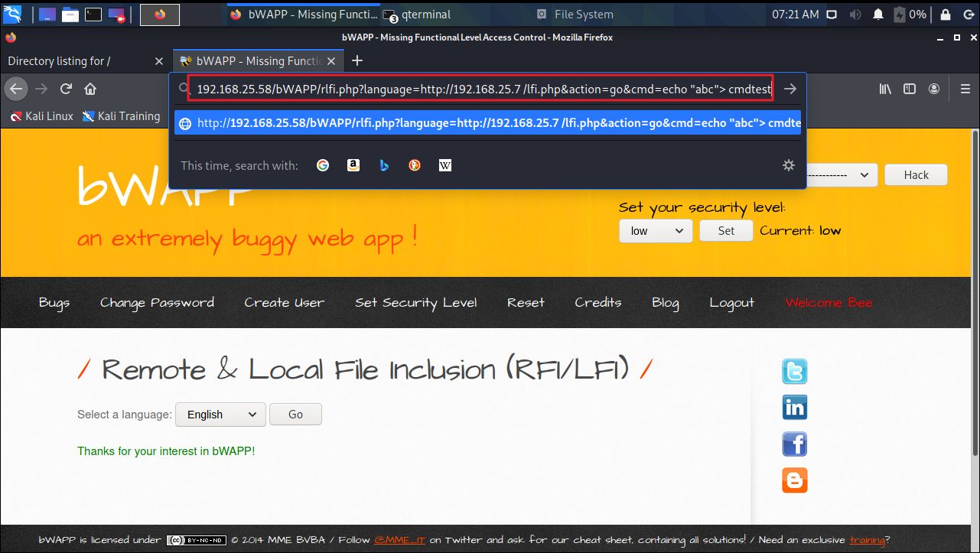This screenshot has height=553, width=980.
Task: Open the @MME_IT Twitter link
Action: [400, 540]
